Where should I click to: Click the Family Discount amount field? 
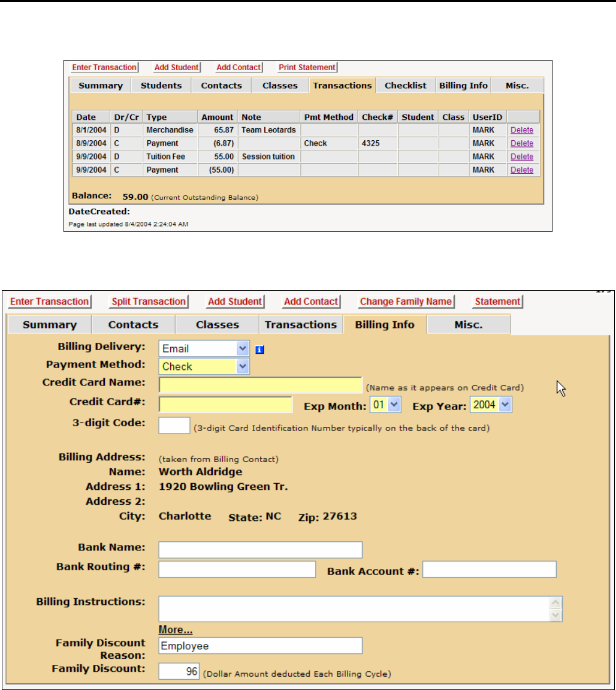coord(179,671)
